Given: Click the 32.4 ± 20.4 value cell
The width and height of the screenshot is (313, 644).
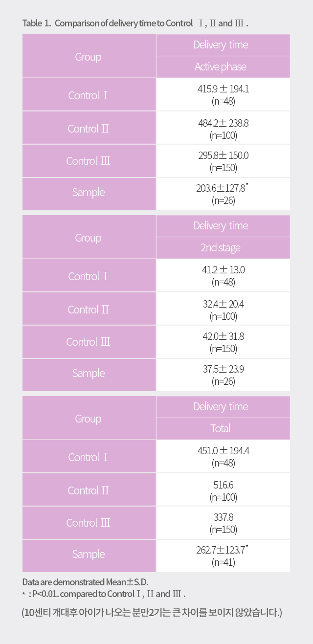Looking at the screenshot, I should 223,309.
